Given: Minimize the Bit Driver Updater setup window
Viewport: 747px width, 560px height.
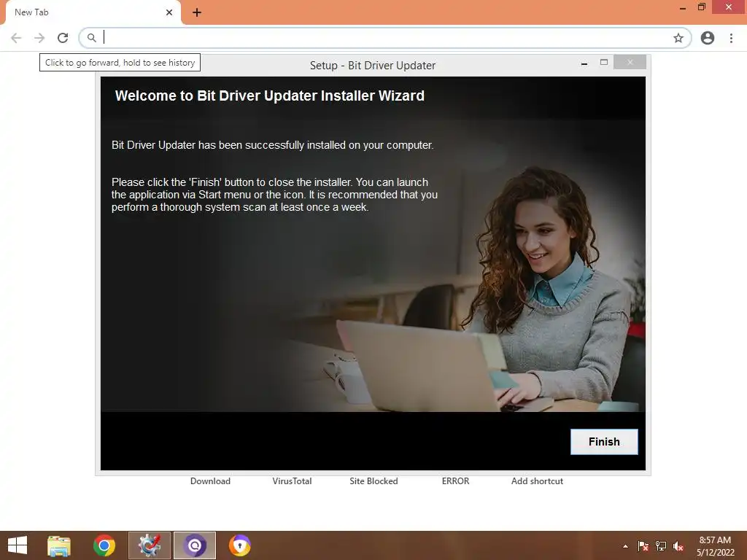Looking at the screenshot, I should (x=584, y=63).
